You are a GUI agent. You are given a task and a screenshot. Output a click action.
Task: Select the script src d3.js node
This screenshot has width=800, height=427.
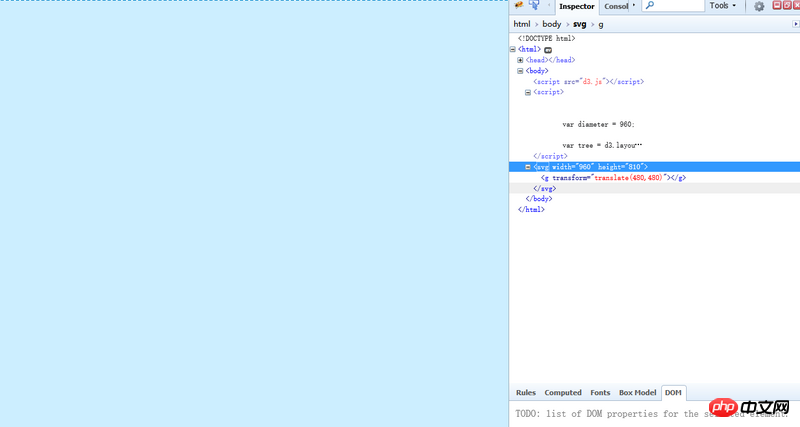[x=588, y=82]
